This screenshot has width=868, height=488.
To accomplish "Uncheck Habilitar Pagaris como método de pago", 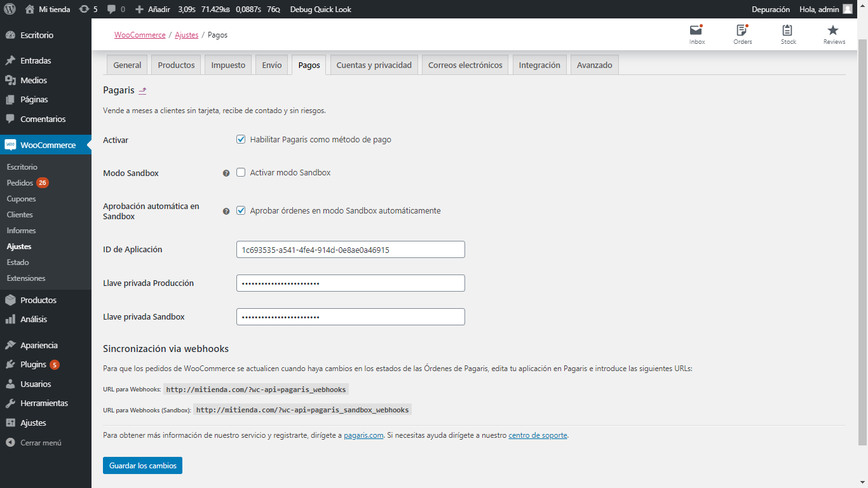I will click(241, 139).
